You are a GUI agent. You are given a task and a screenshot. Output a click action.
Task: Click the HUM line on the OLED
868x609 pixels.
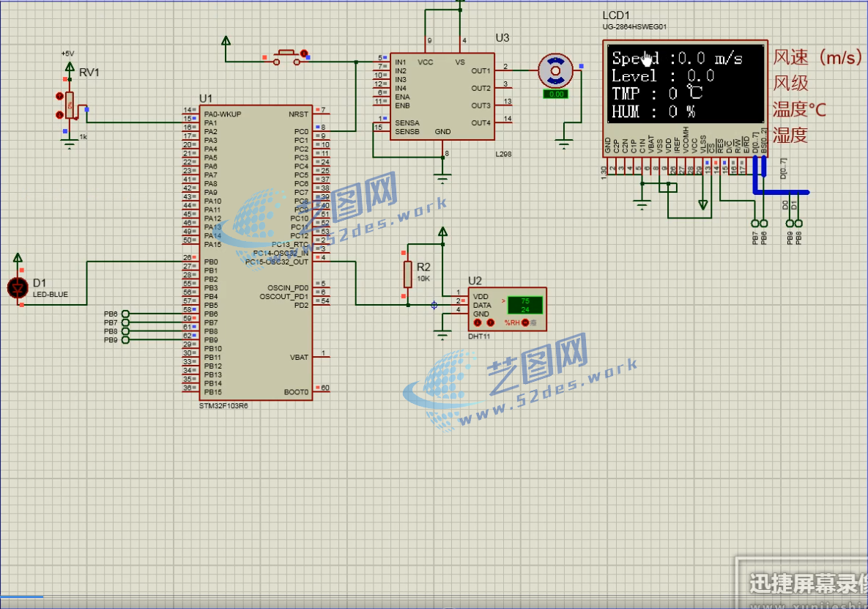tap(653, 111)
